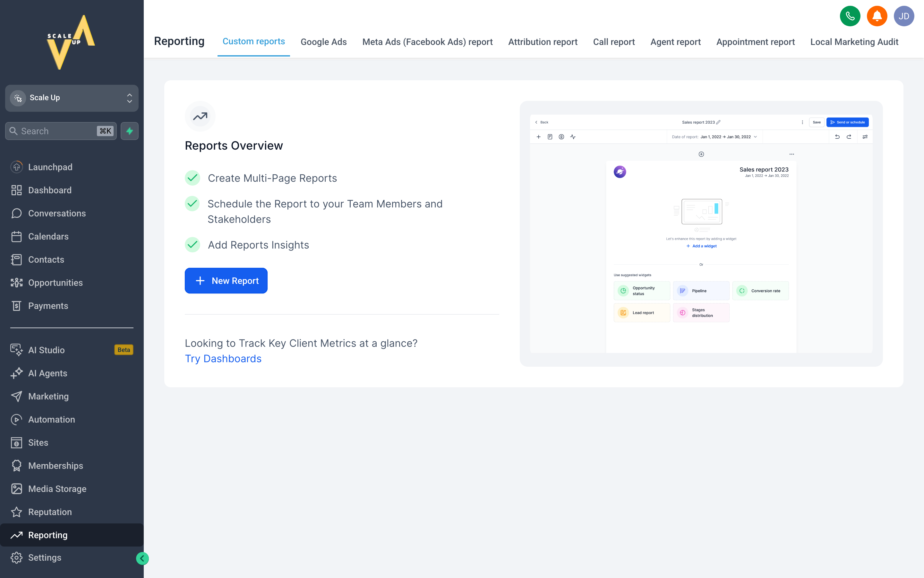Click the Scale Up logo
The image size is (924, 578).
[x=71, y=42]
